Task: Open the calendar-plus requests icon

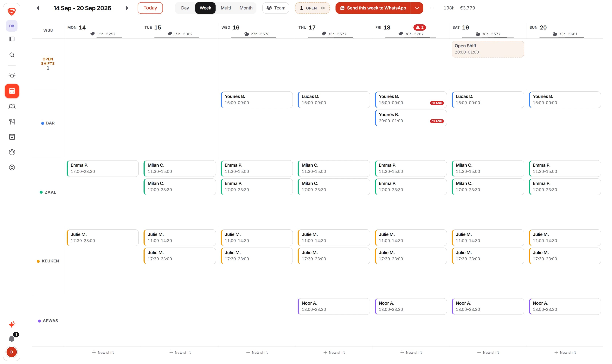Action: click(12, 137)
